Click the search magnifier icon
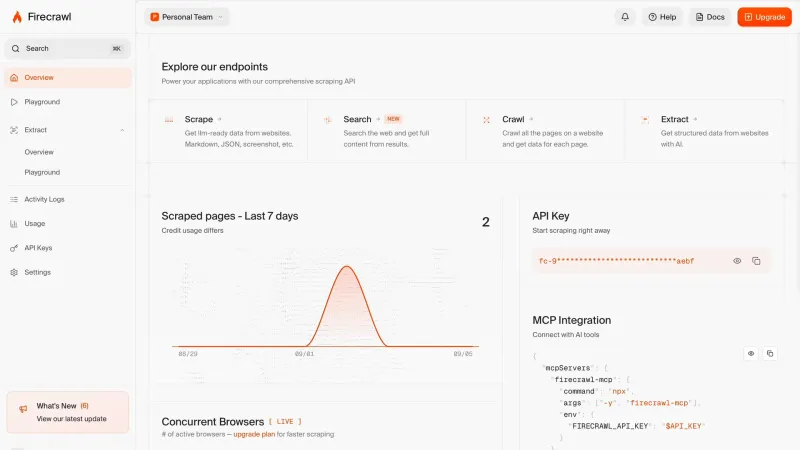The image size is (800, 450). [15, 48]
